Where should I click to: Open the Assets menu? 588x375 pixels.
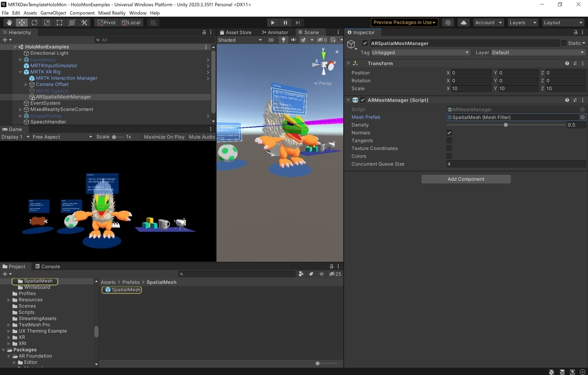(30, 13)
